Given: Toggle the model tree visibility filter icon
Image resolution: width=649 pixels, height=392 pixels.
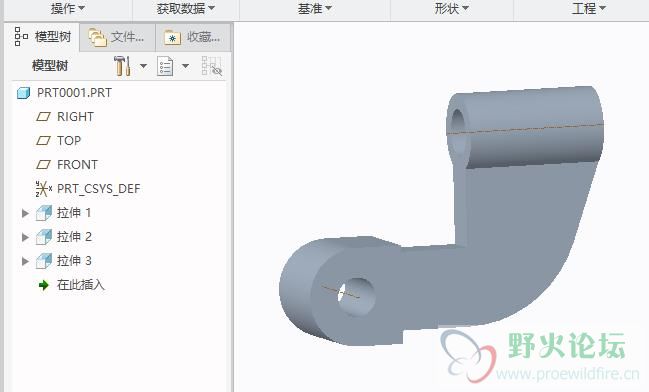Looking at the screenshot, I should click(x=212, y=66).
